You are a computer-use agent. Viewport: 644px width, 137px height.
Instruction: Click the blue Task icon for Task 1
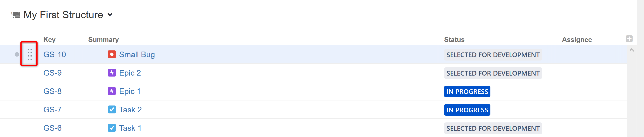tap(112, 128)
